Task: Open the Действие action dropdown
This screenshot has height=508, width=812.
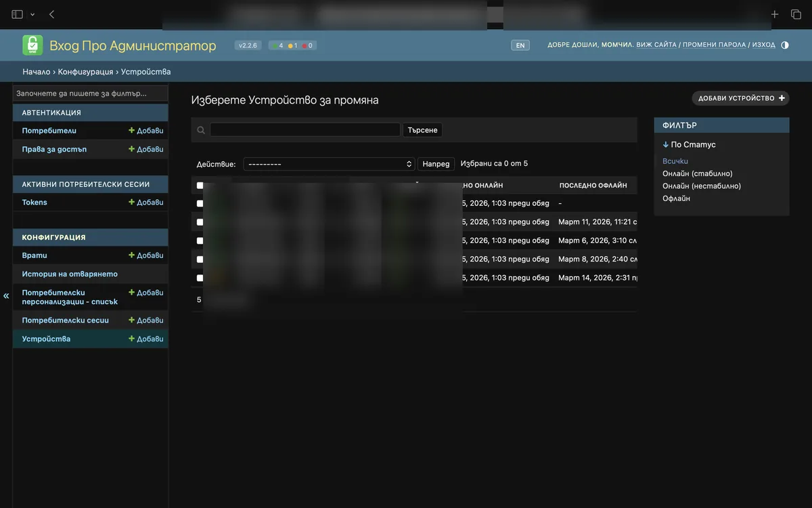Action: (x=329, y=164)
